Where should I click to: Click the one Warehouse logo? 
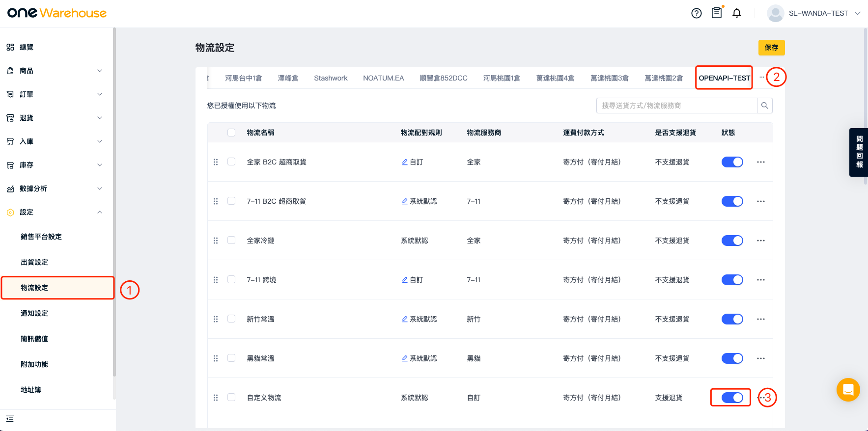57,13
